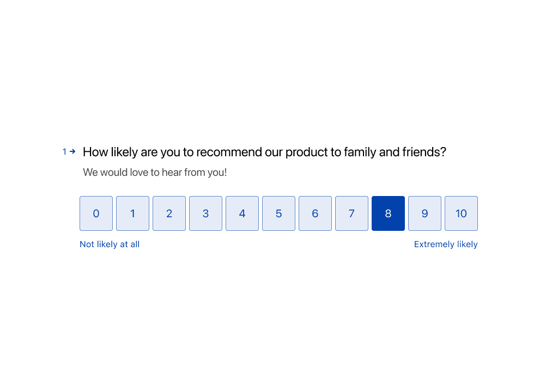
Task: Select rating 0 on the scale
Action: pyautogui.click(x=96, y=213)
